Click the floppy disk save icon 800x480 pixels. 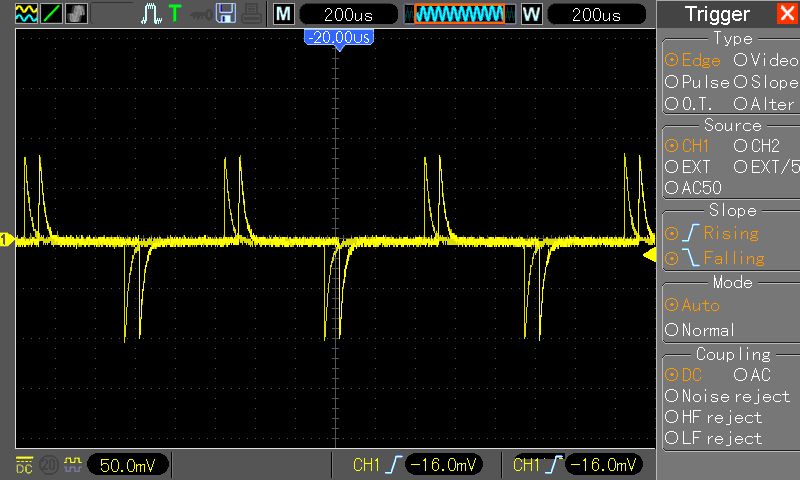(225, 14)
